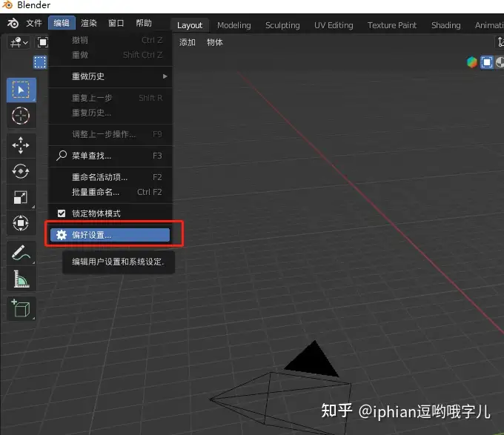Open the 文件 menu
This screenshot has width=504, height=435.
point(34,23)
